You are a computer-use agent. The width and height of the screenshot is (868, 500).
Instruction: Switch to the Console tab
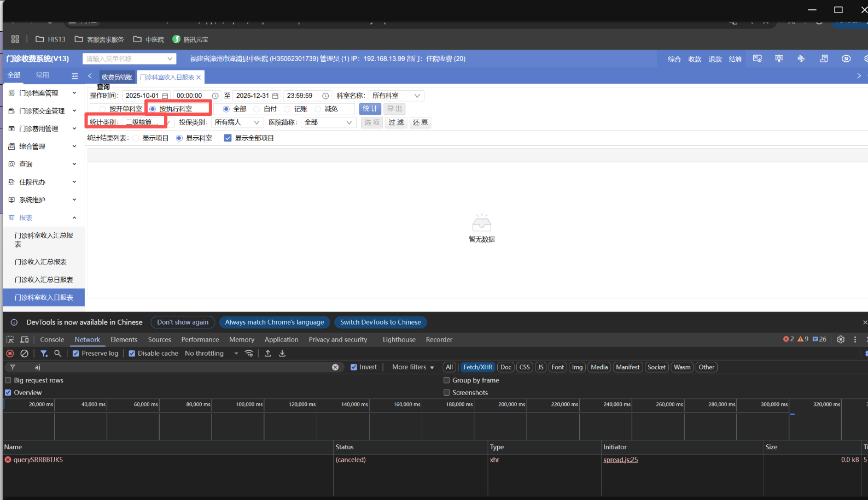coord(52,339)
